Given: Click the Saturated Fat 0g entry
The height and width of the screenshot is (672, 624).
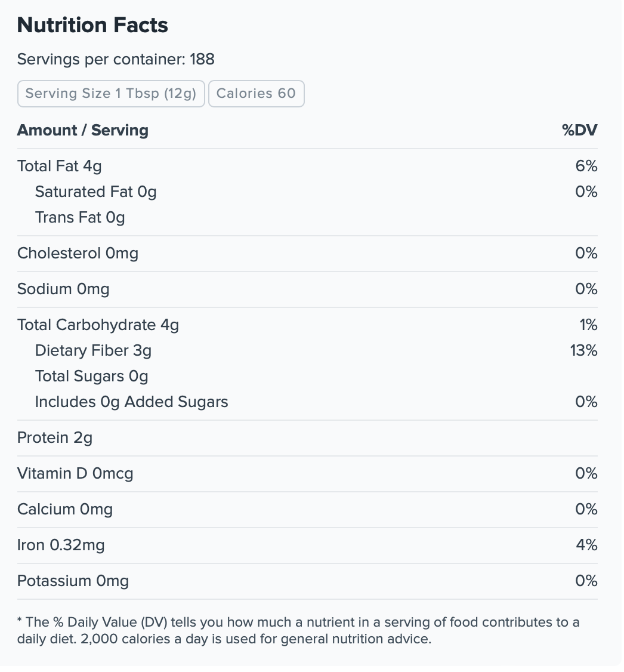Looking at the screenshot, I should [x=95, y=192].
